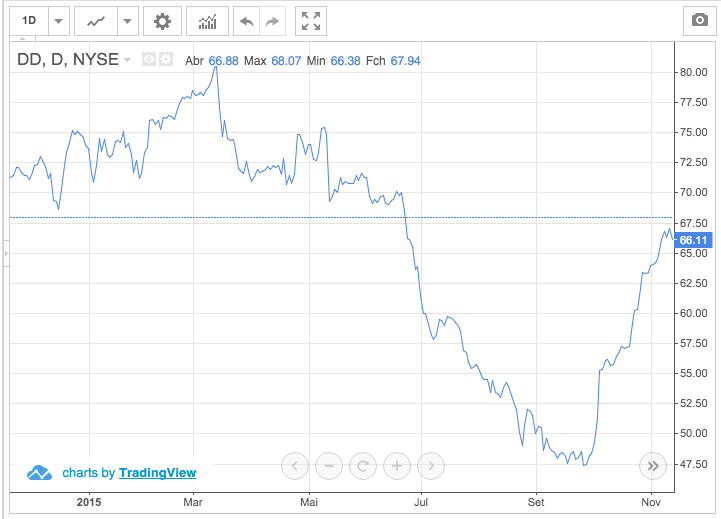Open the TradingView link
721x519 pixels.
coord(157,473)
